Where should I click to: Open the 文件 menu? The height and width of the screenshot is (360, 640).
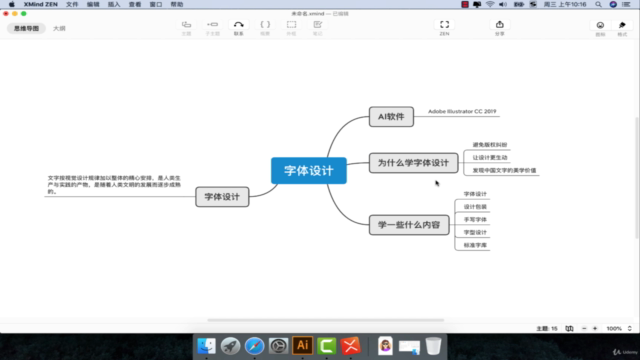tap(72, 4)
